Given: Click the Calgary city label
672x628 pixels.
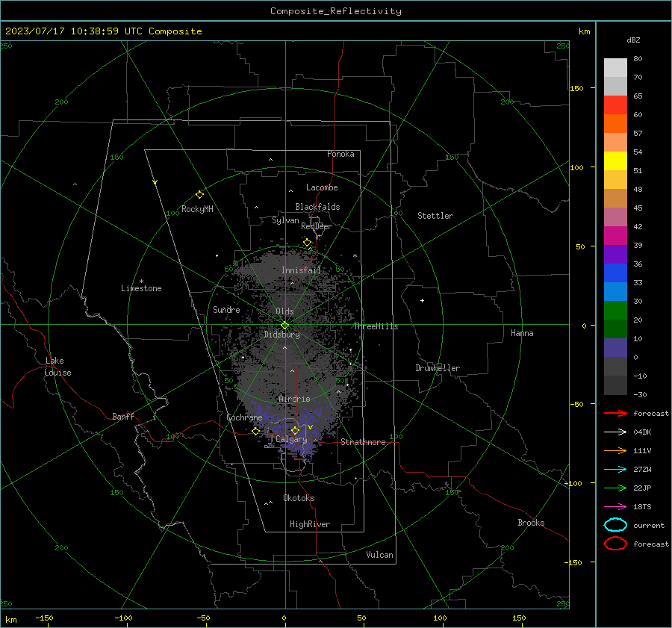Looking at the screenshot, I should tap(291, 439).
